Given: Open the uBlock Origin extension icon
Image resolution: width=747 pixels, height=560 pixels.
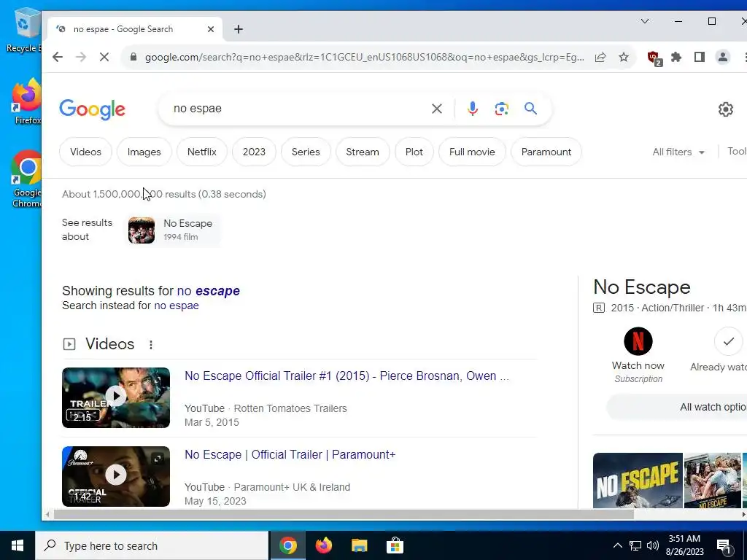Looking at the screenshot, I should pyautogui.click(x=654, y=58).
